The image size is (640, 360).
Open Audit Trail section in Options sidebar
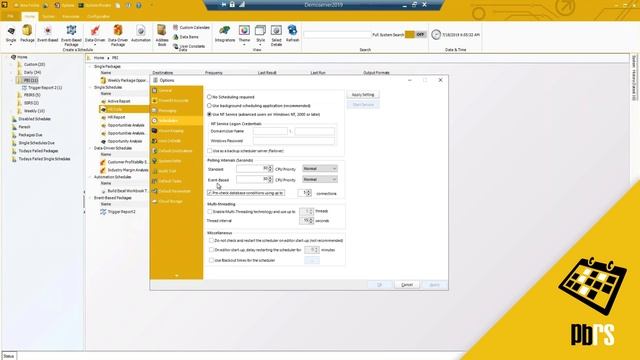coord(176,171)
